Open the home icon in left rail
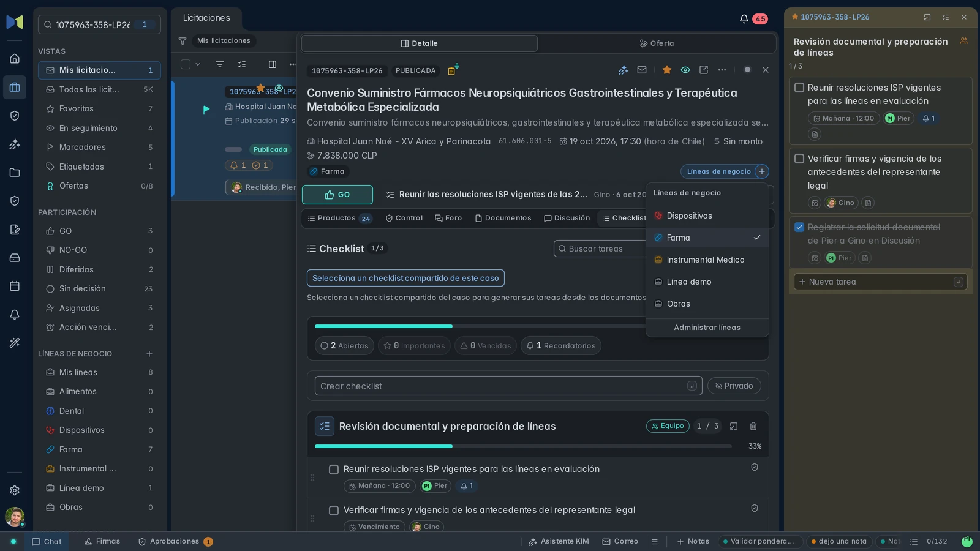The image size is (980, 551). pos(15,59)
